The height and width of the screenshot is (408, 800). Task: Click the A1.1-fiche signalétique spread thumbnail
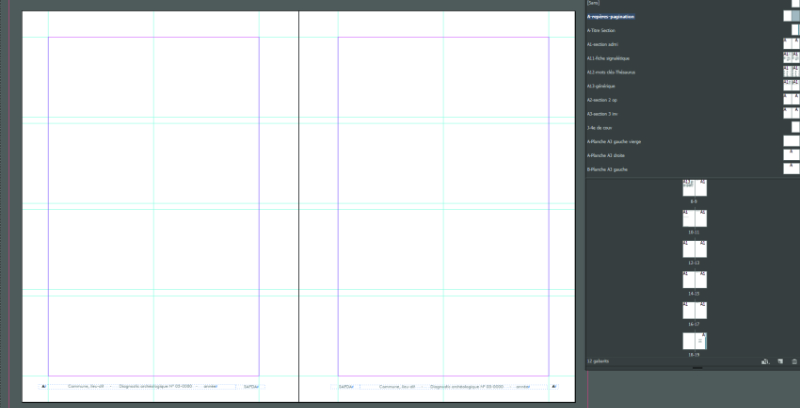(791, 57)
